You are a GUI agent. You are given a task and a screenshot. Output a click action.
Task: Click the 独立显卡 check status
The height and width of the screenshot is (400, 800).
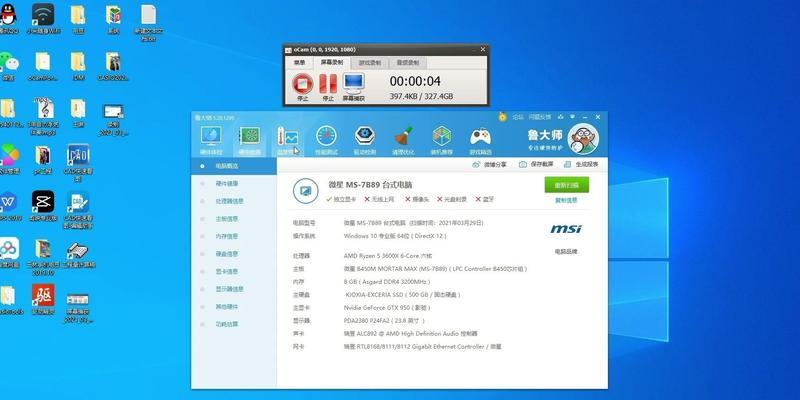pos(341,199)
